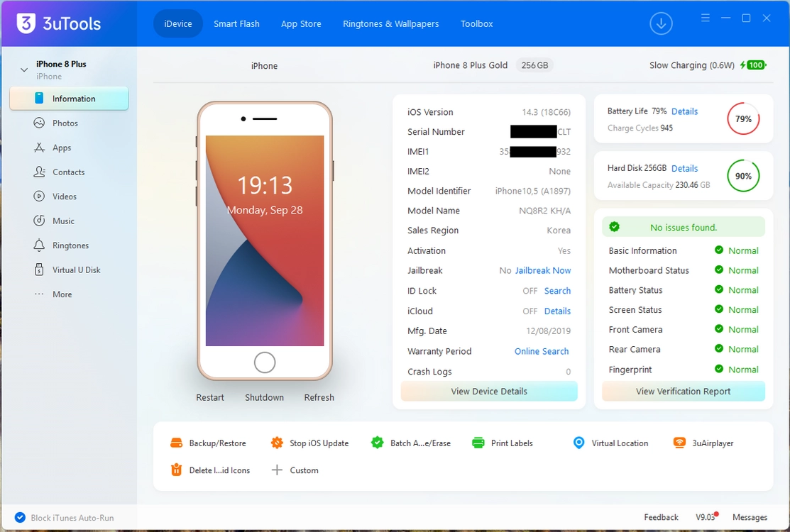
Task: Switch to the iDevice tab
Action: pos(178,23)
